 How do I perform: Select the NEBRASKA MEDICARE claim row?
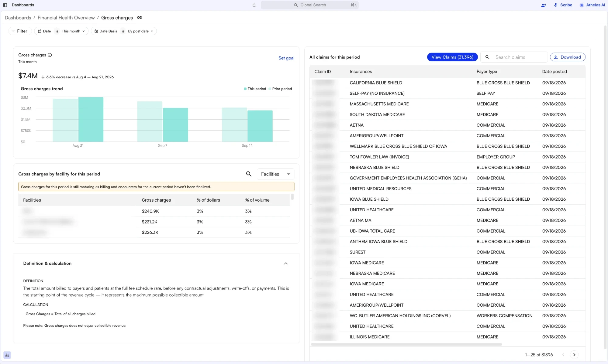[447, 274]
